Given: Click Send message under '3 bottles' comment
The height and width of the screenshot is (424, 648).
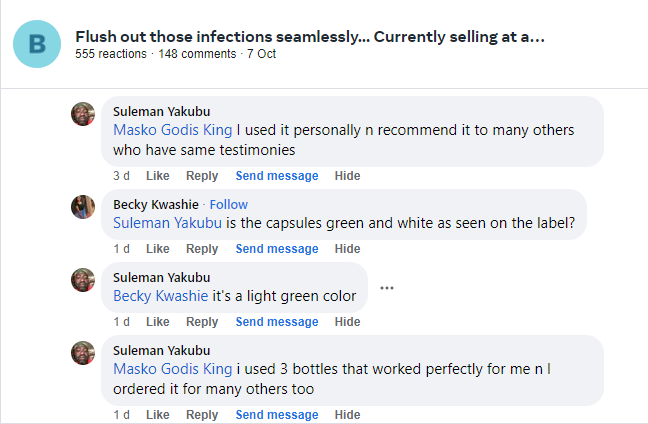Looking at the screenshot, I should click(277, 415).
